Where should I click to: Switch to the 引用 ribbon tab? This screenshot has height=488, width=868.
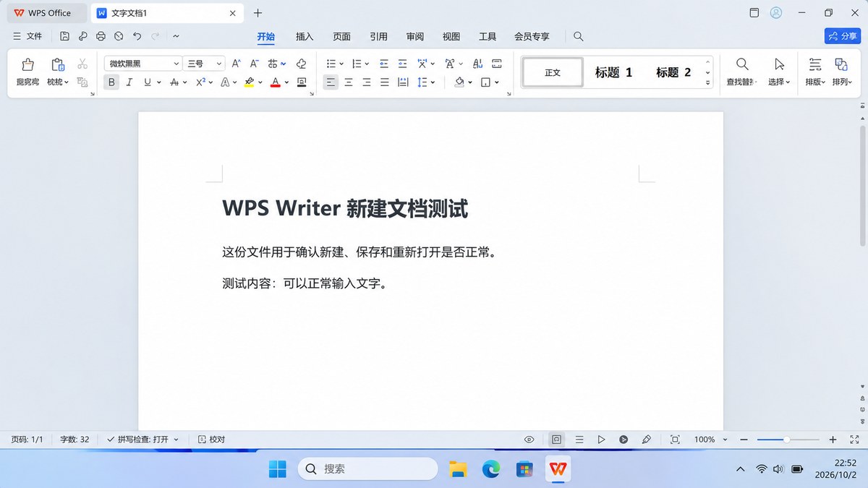tap(378, 36)
